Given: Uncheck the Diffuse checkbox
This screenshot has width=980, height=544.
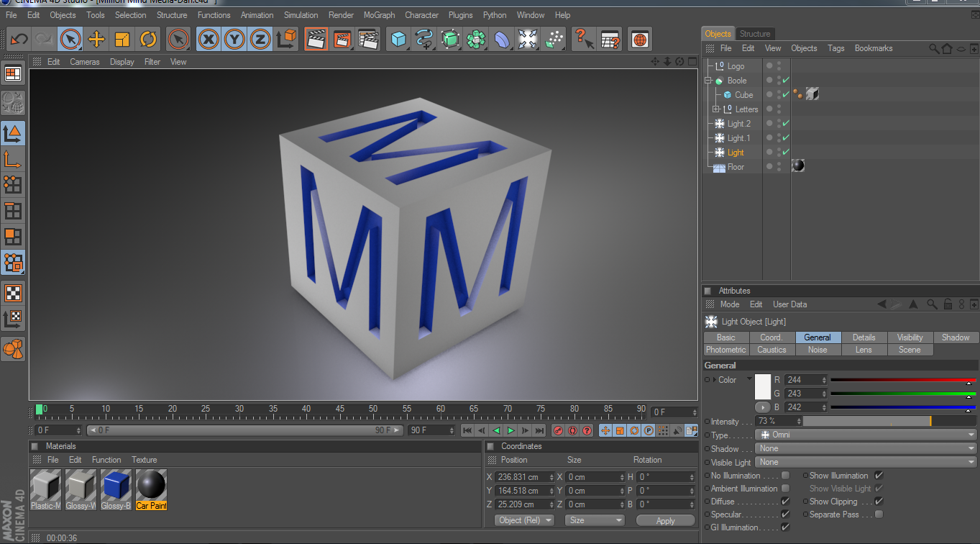Looking at the screenshot, I should [785, 502].
